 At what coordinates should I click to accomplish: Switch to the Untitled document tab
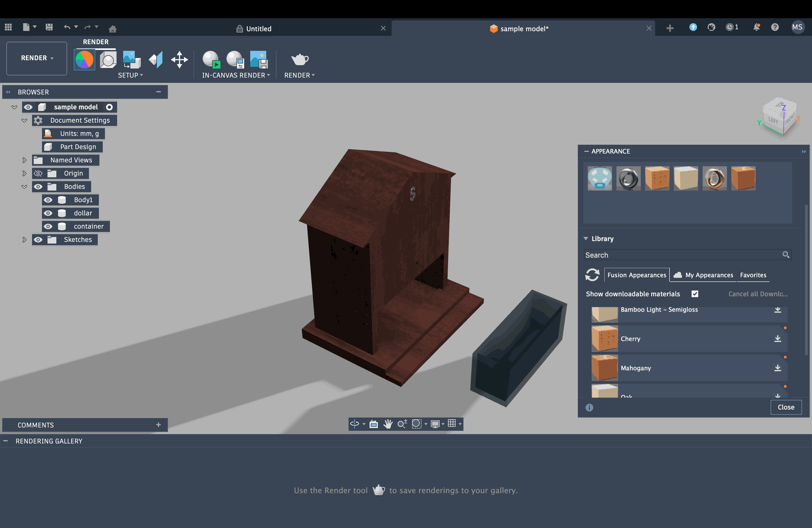tap(258, 29)
